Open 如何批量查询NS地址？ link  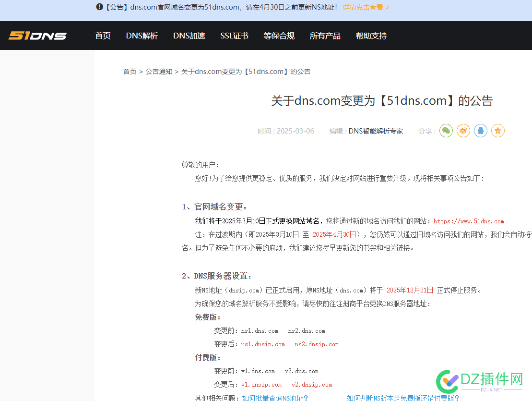pyautogui.click(x=275, y=398)
